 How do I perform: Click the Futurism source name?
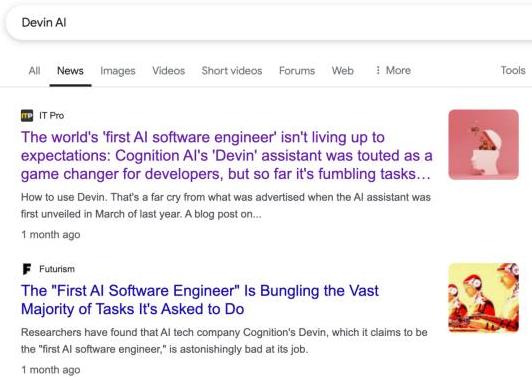click(x=57, y=269)
